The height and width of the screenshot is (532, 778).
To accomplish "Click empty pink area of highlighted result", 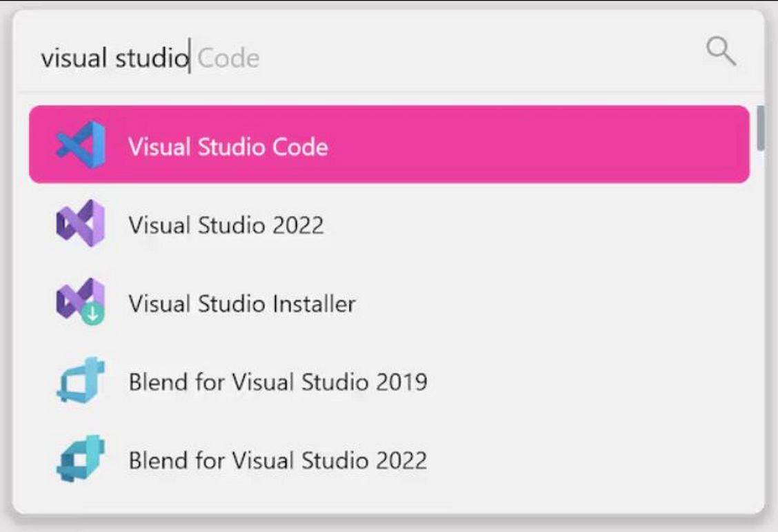I will (538, 145).
